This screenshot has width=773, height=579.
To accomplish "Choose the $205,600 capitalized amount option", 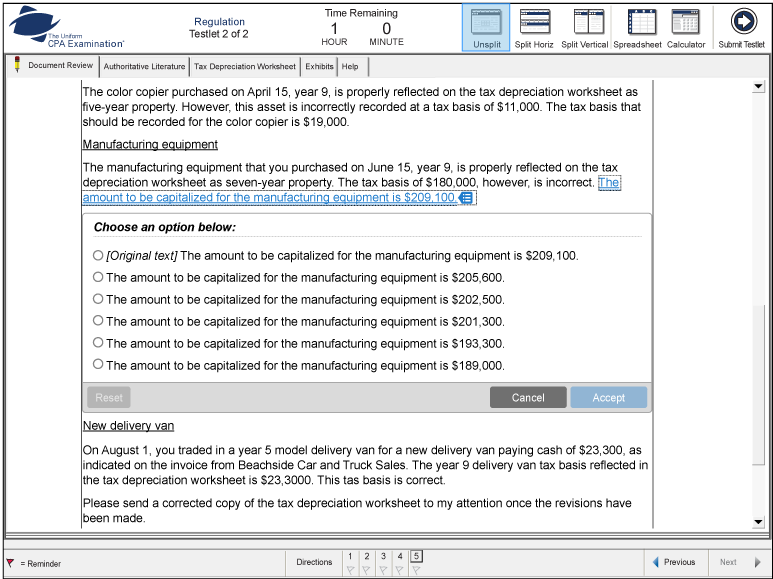I will [x=98, y=277].
